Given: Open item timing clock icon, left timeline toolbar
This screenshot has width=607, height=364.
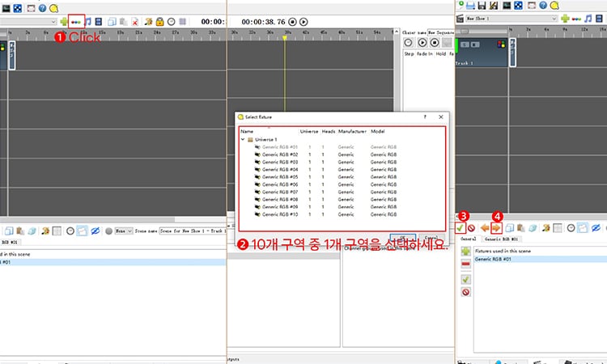Looking at the screenshot, I should 171,22.
